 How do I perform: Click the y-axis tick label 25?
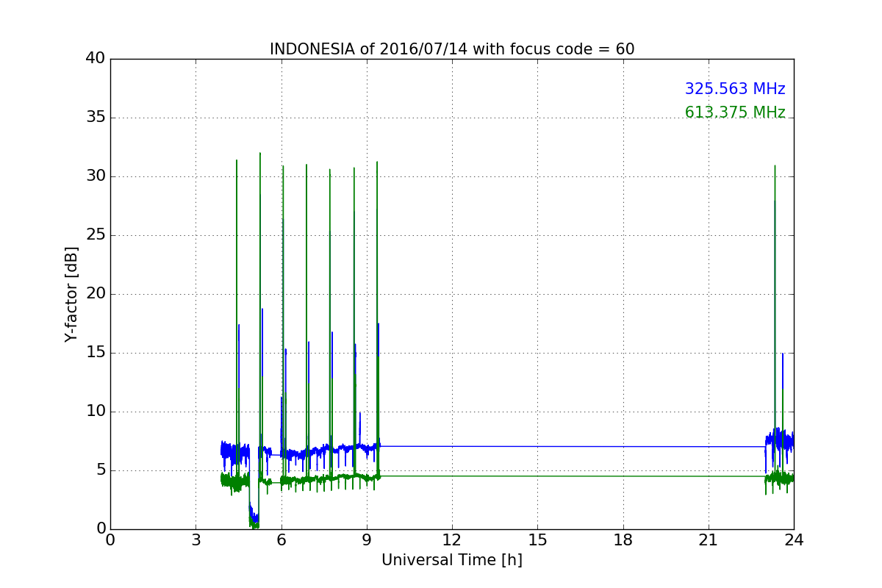click(x=96, y=235)
